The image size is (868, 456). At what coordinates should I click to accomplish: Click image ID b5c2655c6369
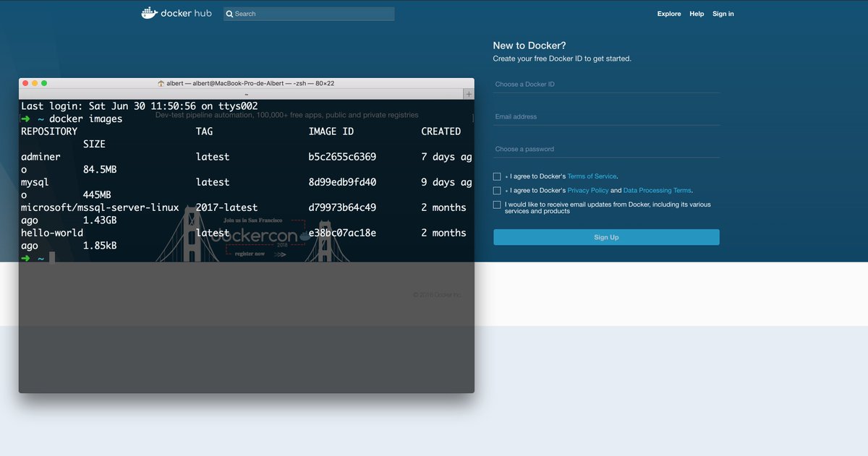342,157
